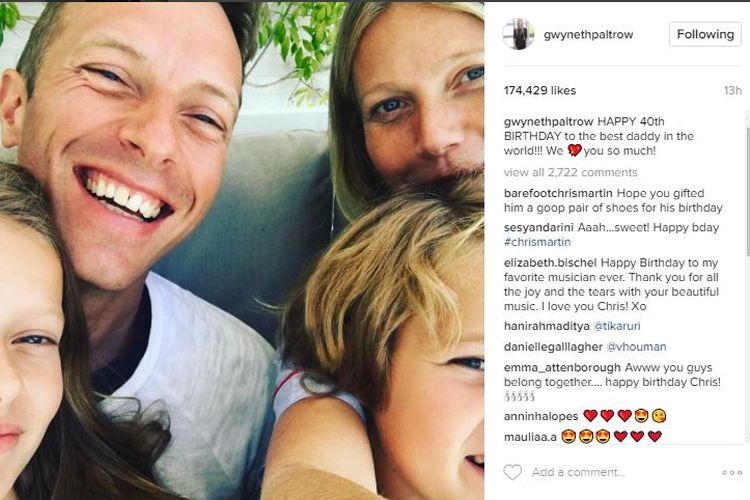
Task: Click the heart like icon
Action: tap(512, 472)
